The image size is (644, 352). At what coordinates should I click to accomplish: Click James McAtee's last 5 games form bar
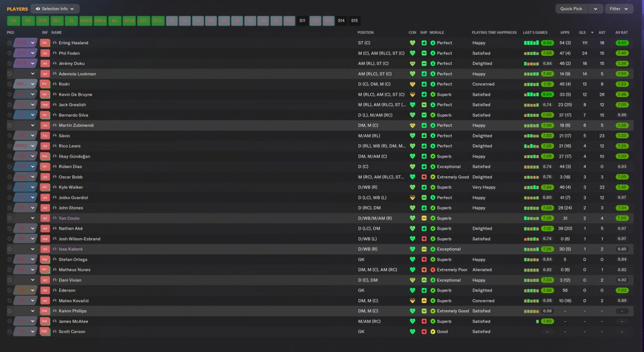(x=537, y=322)
